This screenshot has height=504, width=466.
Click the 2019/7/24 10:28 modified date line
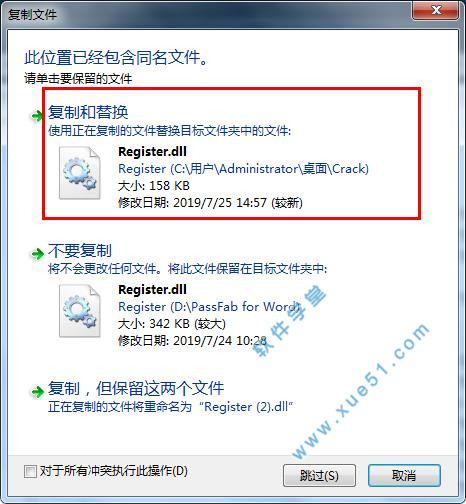[x=192, y=341]
